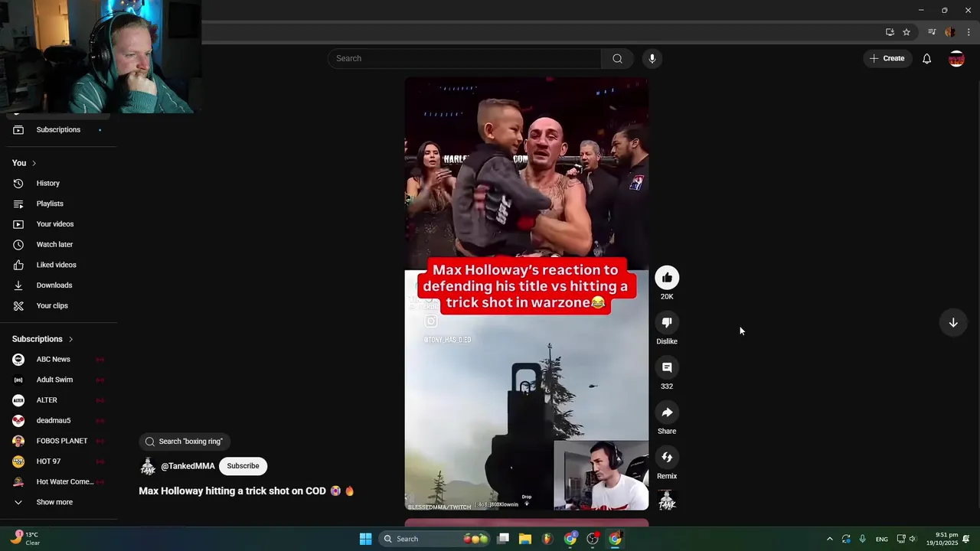Open FOBOS PLANET channel
The image size is (980, 551).
(58, 441)
